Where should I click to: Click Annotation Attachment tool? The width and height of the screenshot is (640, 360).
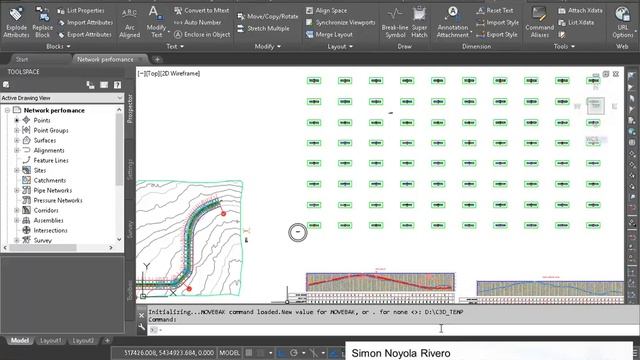[453, 22]
